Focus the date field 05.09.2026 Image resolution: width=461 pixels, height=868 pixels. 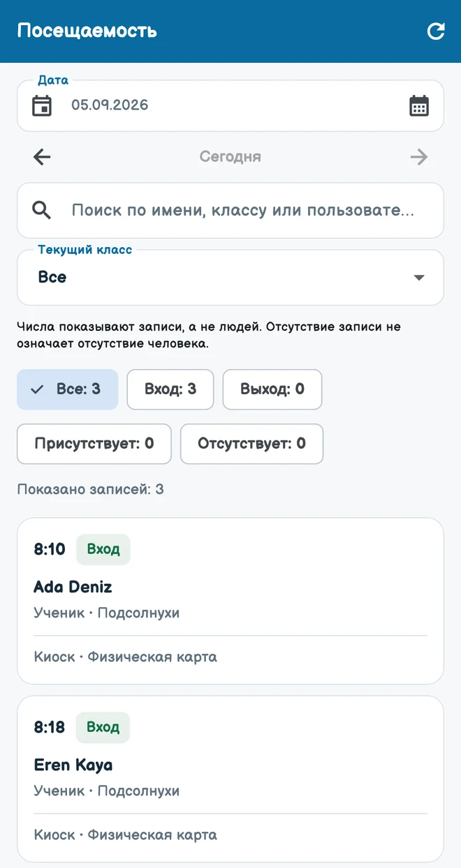coord(230,105)
